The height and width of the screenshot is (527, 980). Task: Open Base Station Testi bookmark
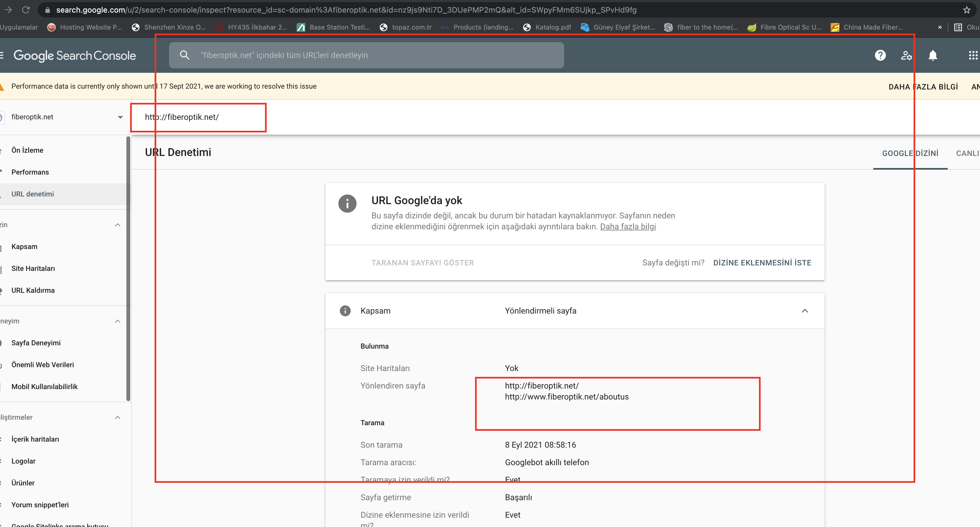coord(333,27)
